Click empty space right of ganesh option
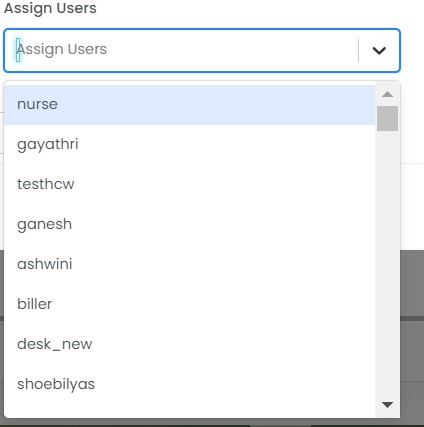 pyautogui.click(x=223, y=224)
